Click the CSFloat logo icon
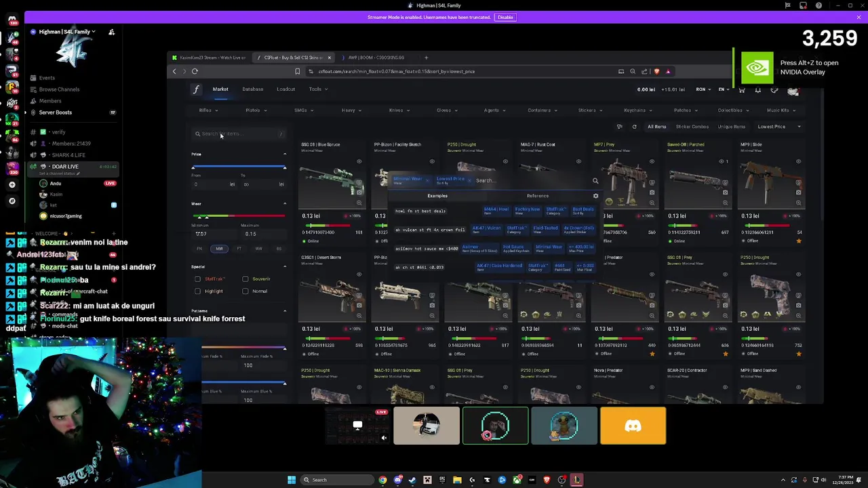This screenshot has height=488, width=868. click(x=196, y=89)
